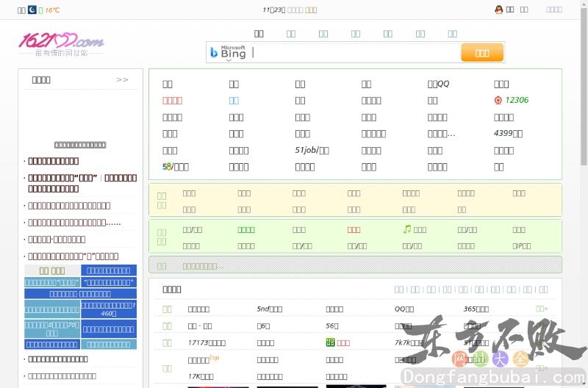Click the moon weather icon
Image resolution: width=588 pixels, height=388 pixels.
[x=32, y=10]
